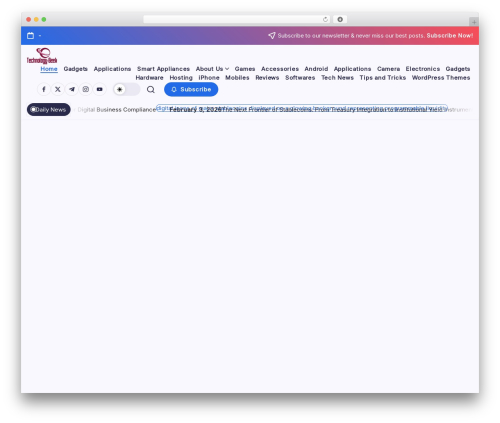
Task: Toggle the dark/light mode switch
Action: click(x=126, y=89)
